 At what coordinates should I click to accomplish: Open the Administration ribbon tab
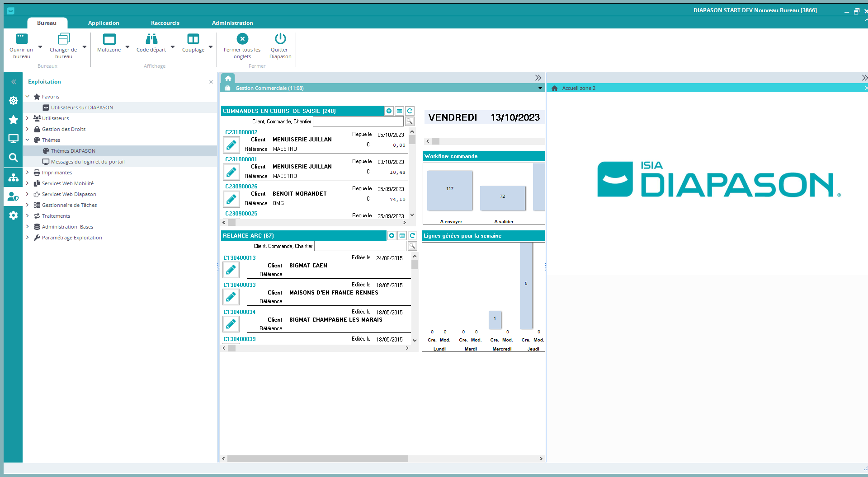(232, 23)
